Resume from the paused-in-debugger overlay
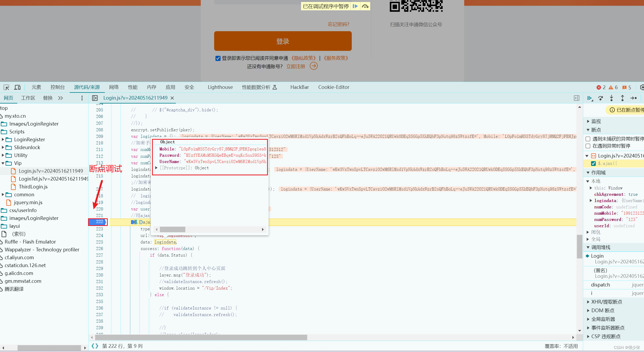The image size is (644, 352). [355, 6]
